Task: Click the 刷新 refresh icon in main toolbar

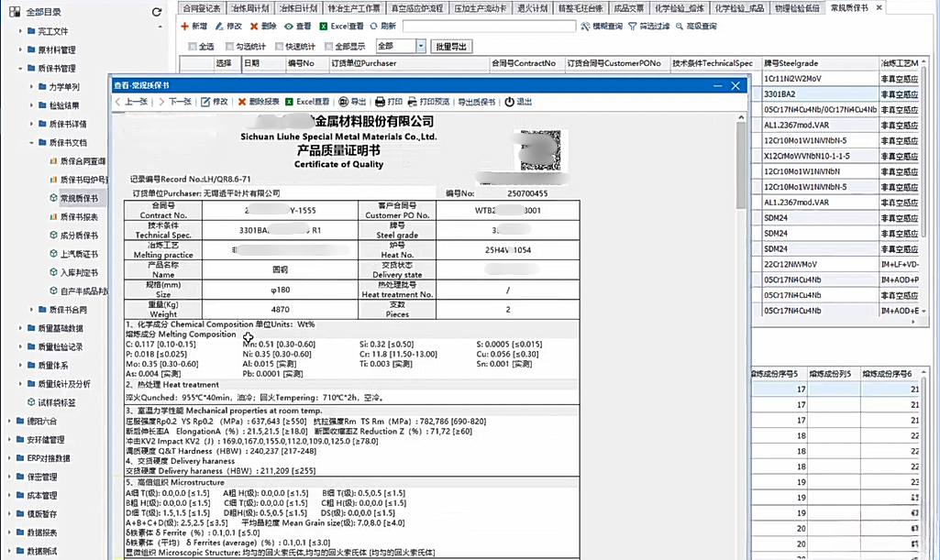Action: pos(374,27)
